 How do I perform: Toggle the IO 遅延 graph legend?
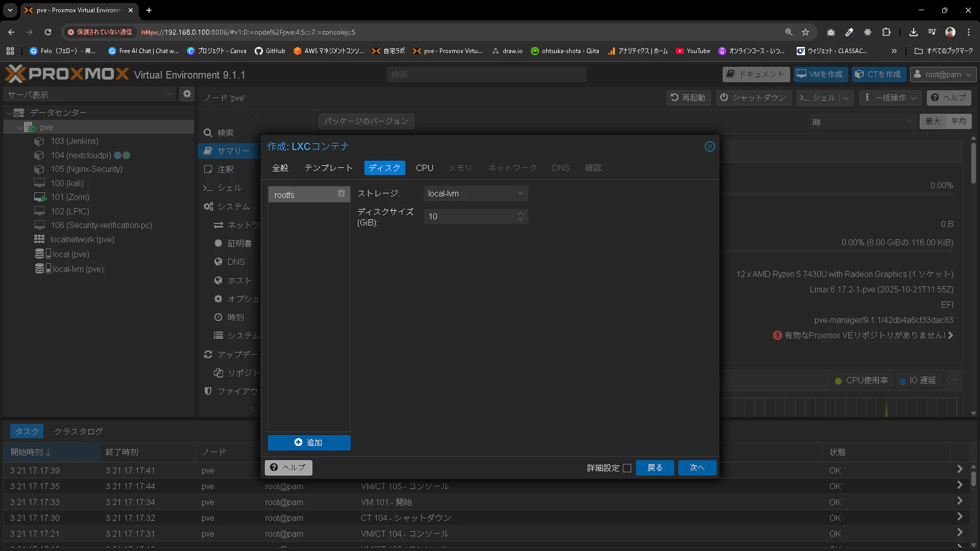point(918,381)
